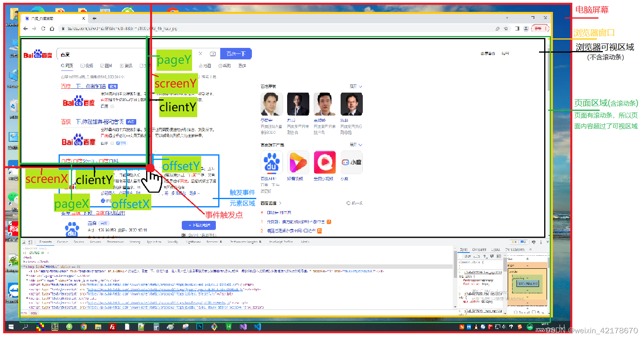Image resolution: width=644 pixels, height=338 pixels.
Task: Open FileZilla from the taskbar
Action: pos(112,327)
